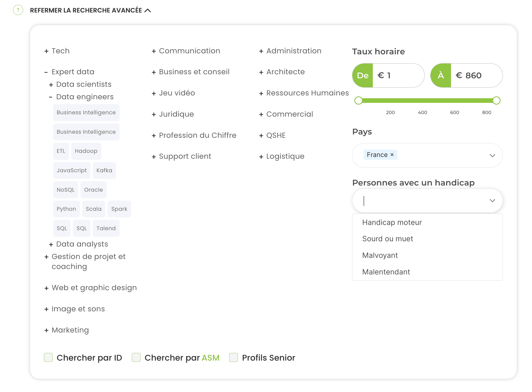Pick the Spark skill tag
The image size is (532, 392).
click(x=119, y=209)
